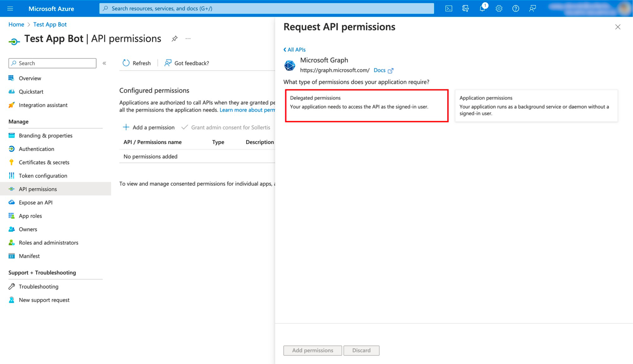
Task: Choose the Application permissions card
Action: [x=536, y=106]
